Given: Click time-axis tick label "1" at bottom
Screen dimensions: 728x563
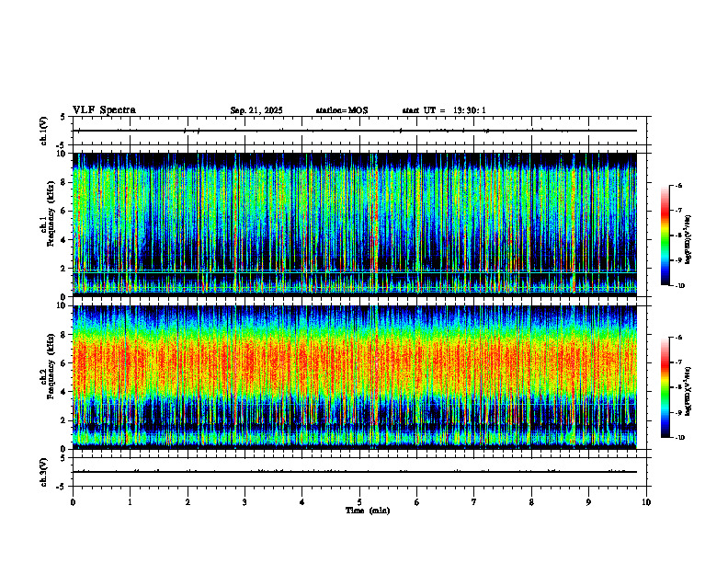Looking at the screenshot, I should click(130, 502).
